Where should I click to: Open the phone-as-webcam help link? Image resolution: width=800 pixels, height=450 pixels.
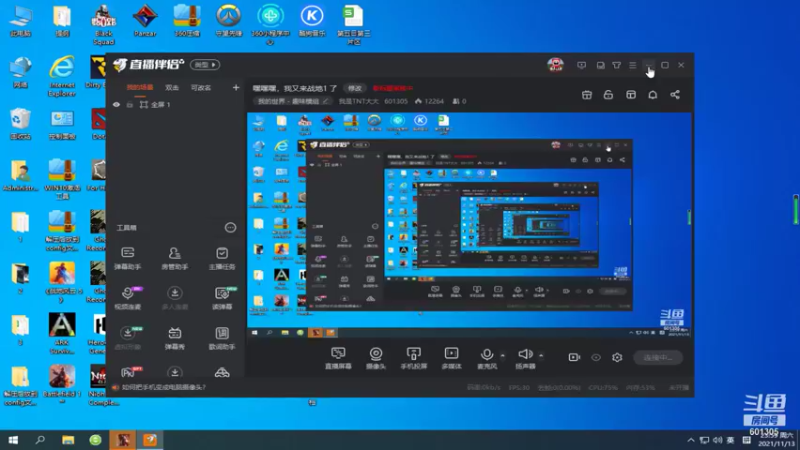coord(163,388)
